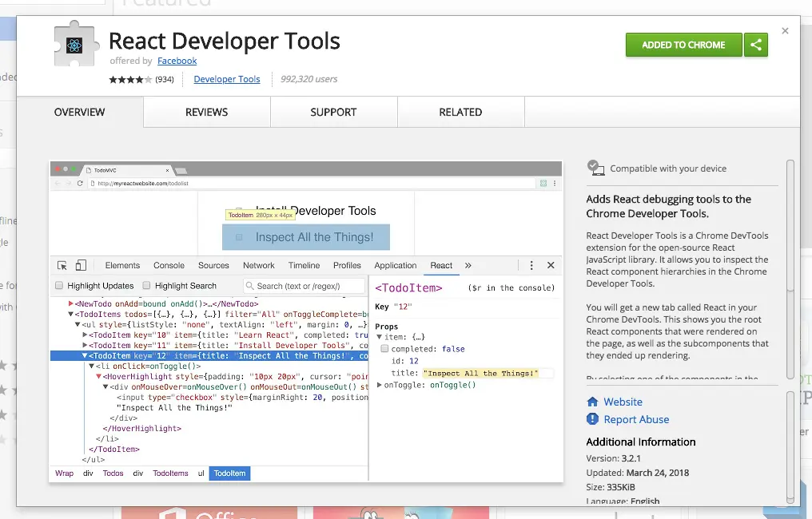The image size is (812, 519).
Task: Expand the TodoItem key="10" node
Action: [85, 335]
